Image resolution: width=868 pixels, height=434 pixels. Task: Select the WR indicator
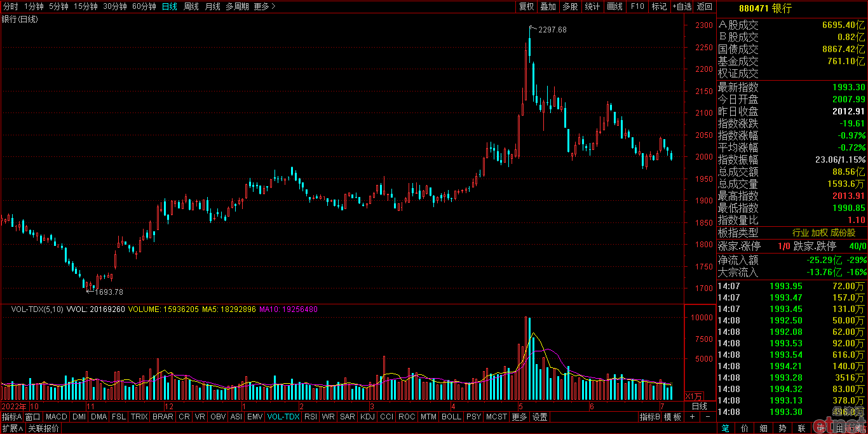pyautogui.click(x=329, y=417)
